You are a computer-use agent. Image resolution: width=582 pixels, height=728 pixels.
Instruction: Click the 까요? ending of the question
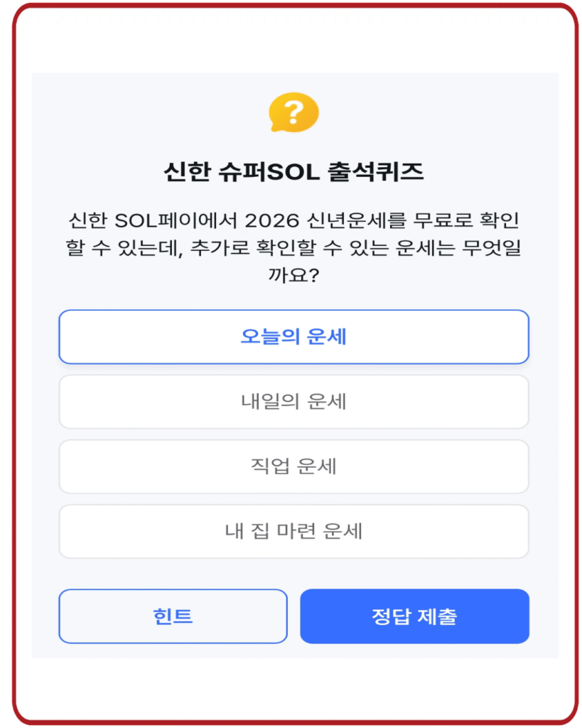(x=293, y=275)
